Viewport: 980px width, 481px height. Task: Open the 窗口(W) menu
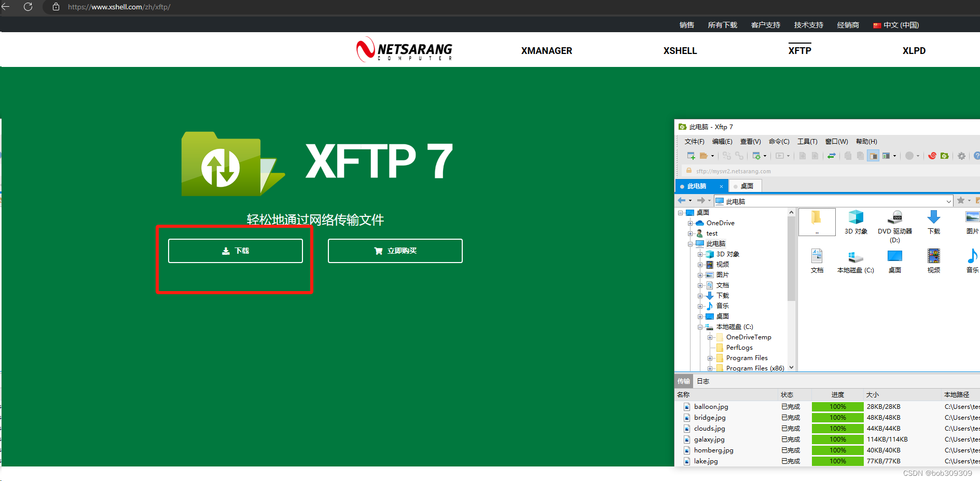coord(836,142)
